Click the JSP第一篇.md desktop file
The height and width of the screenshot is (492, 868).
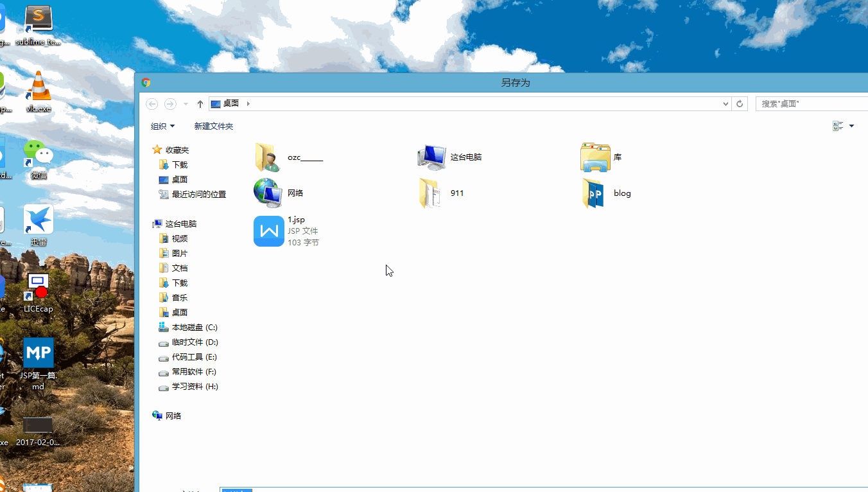click(x=39, y=364)
